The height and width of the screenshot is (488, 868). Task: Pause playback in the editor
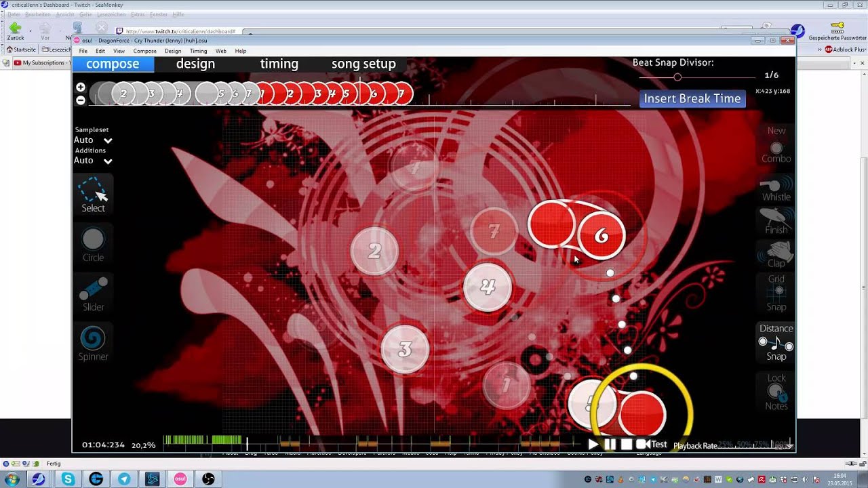click(610, 445)
